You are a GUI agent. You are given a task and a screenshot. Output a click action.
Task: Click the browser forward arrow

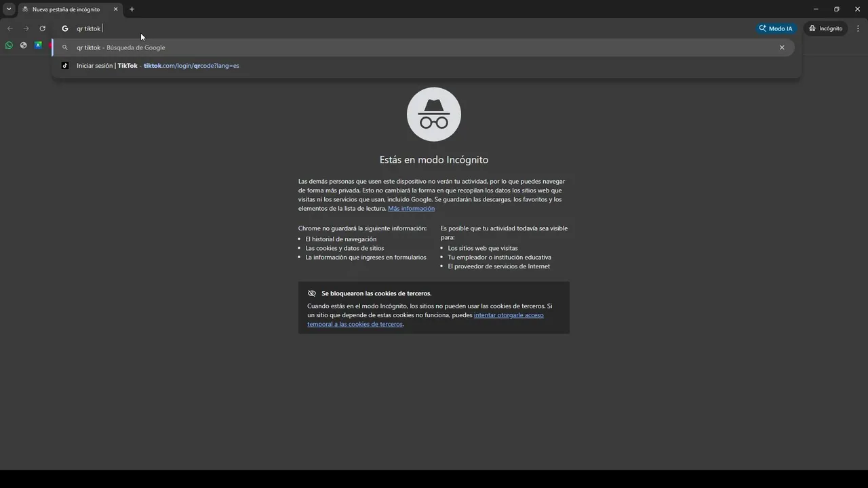[x=26, y=28]
